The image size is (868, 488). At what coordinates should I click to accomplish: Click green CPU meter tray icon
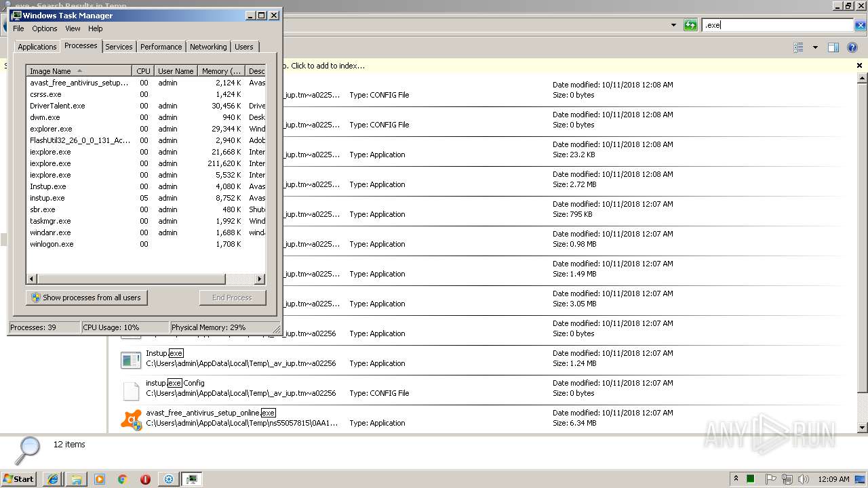click(x=751, y=479)
